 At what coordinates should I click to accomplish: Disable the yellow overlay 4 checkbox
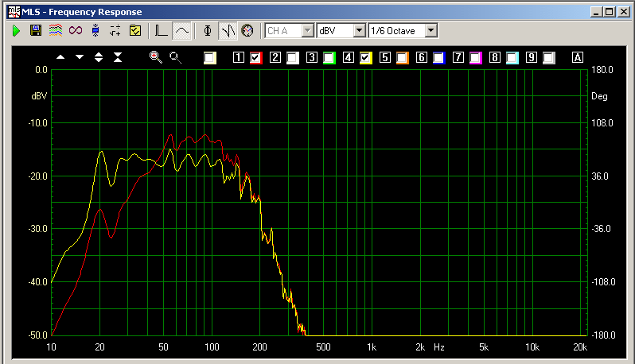coord(366,57)
